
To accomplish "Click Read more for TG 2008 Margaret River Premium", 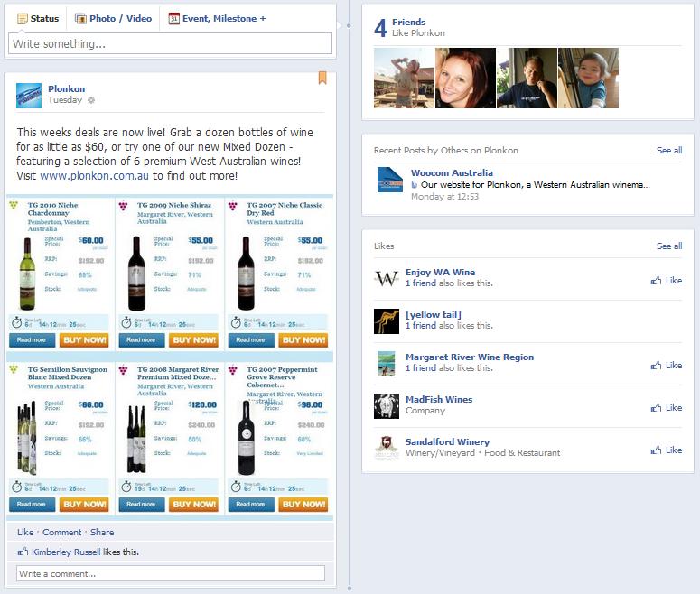I will click(141, 505).
